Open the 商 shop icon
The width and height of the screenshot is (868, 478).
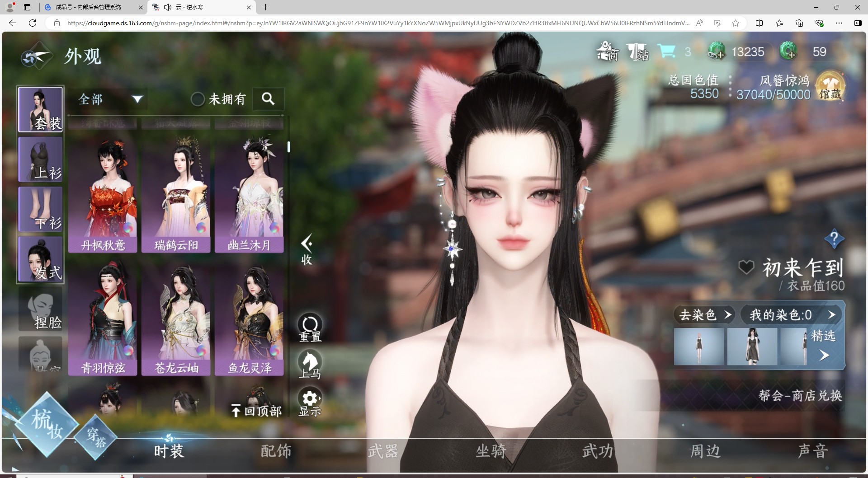click(x=607, y=51)
